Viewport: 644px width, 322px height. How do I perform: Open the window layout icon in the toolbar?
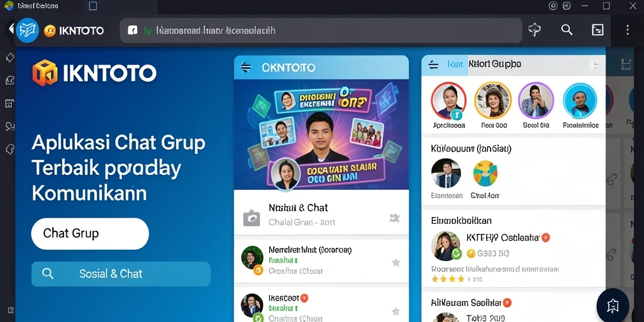(x=597, y=30)
